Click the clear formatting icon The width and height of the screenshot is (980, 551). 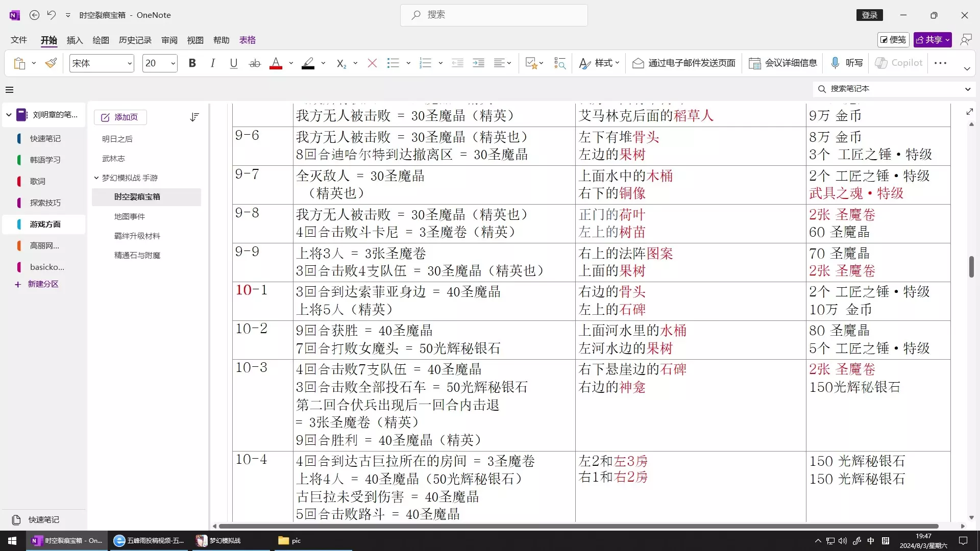click(x=372, y=63)
